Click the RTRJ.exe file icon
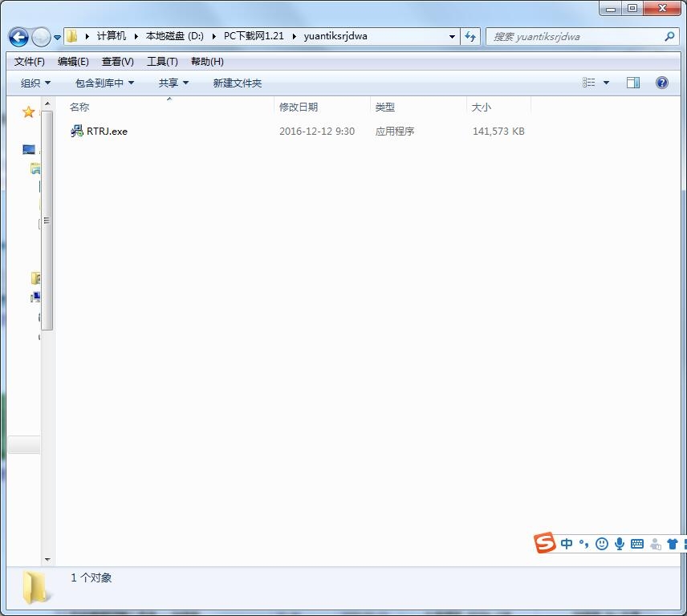 click(77, 131)
